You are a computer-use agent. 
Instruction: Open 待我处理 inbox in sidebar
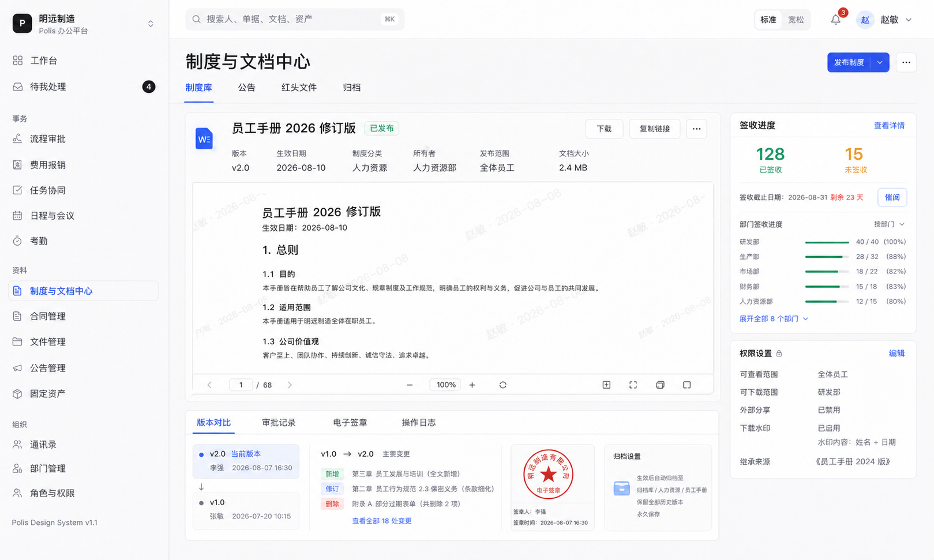[x=84, y=87]
